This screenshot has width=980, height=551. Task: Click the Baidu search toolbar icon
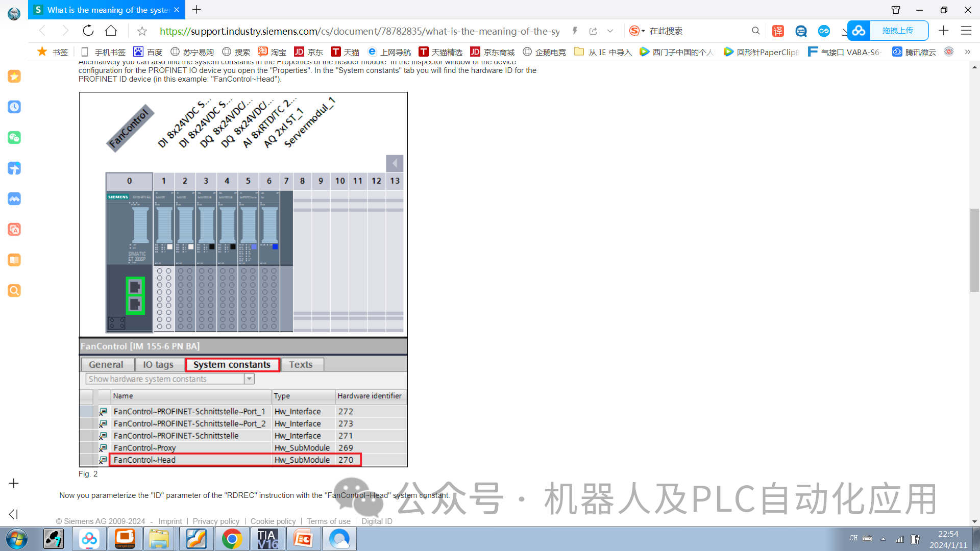(x=138, y=52)
